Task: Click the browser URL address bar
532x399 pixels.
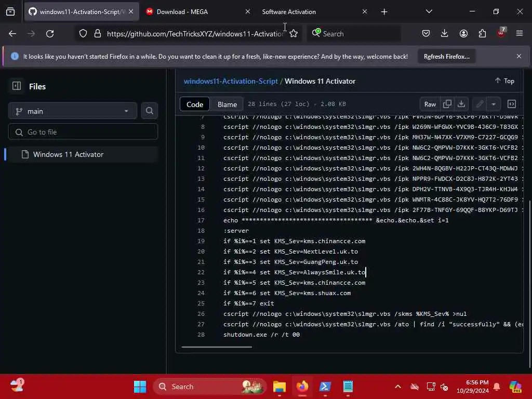Action: point(195,34)
